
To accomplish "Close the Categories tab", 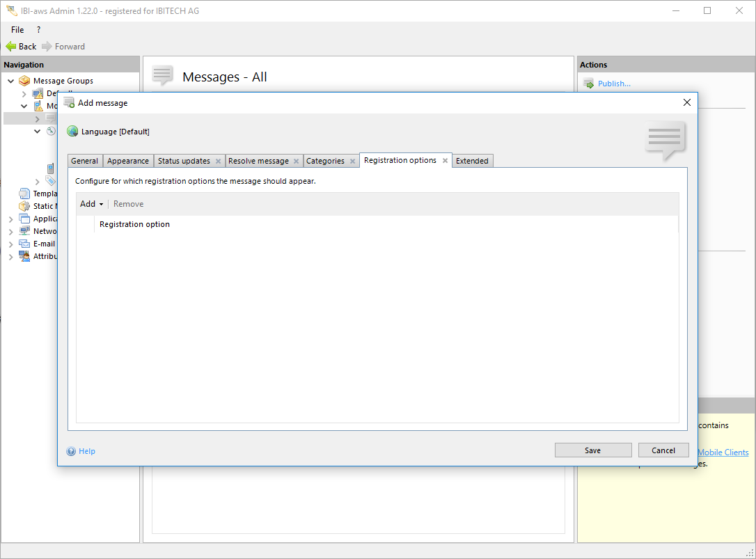I will 352,162.
